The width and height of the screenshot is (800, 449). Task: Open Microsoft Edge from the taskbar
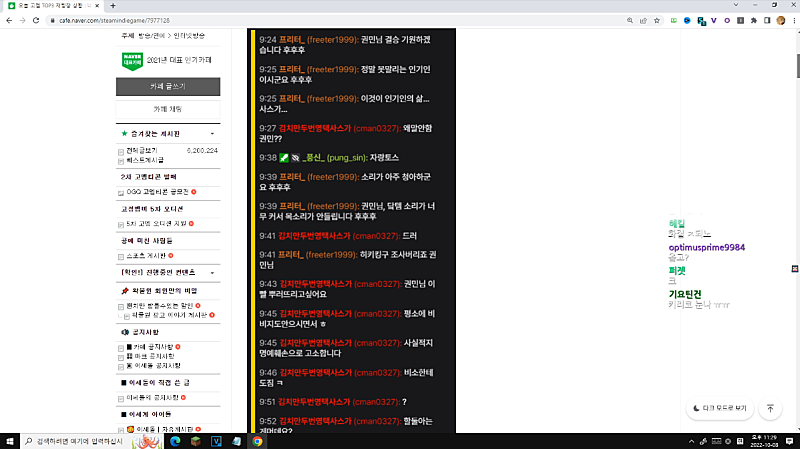[x=175, y=441]
